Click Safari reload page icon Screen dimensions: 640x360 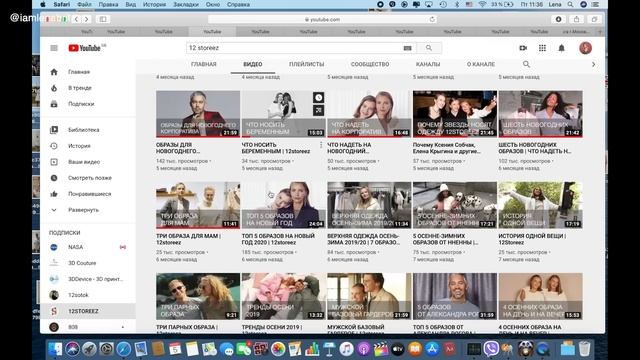(432, 19)
